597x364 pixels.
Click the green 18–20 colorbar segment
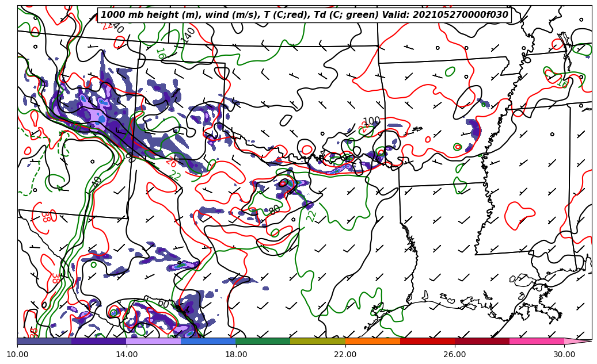point(263,341)
